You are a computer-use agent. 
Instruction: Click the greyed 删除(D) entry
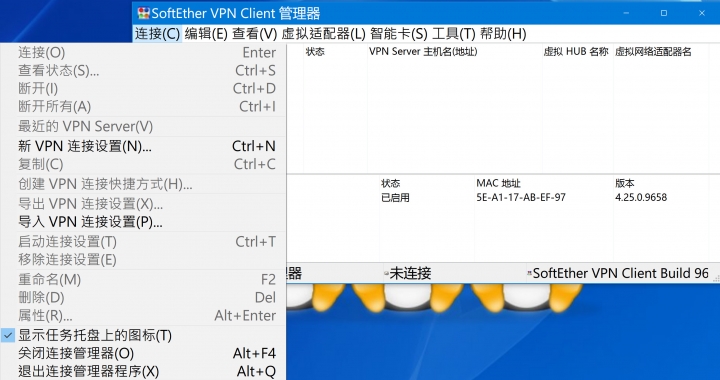143,297
